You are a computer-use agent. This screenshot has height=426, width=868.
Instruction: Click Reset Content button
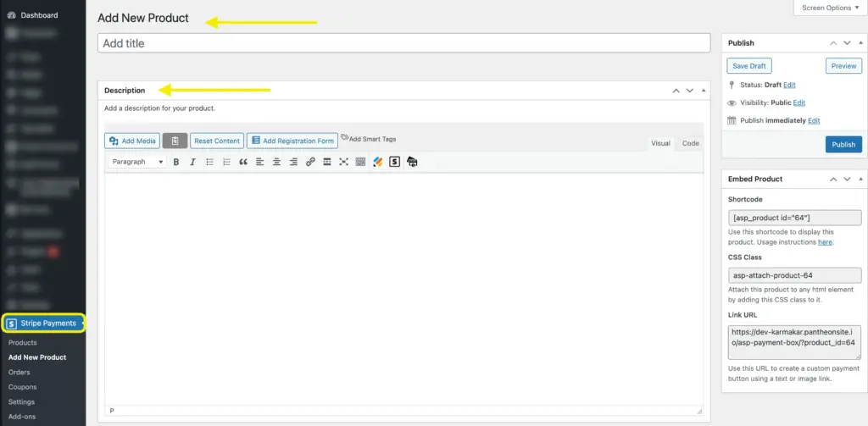217,141
